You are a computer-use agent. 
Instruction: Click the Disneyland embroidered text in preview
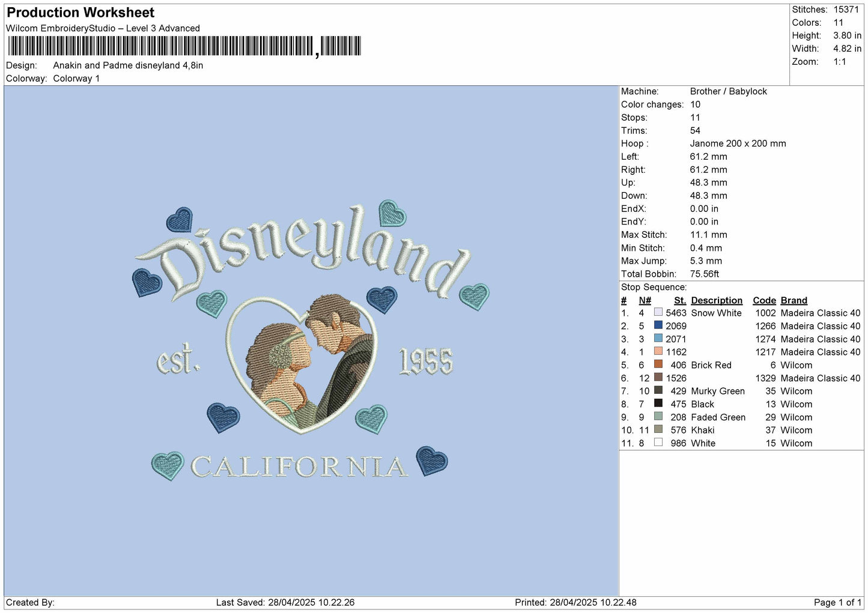pyautogui.click(x=303, y=252)
